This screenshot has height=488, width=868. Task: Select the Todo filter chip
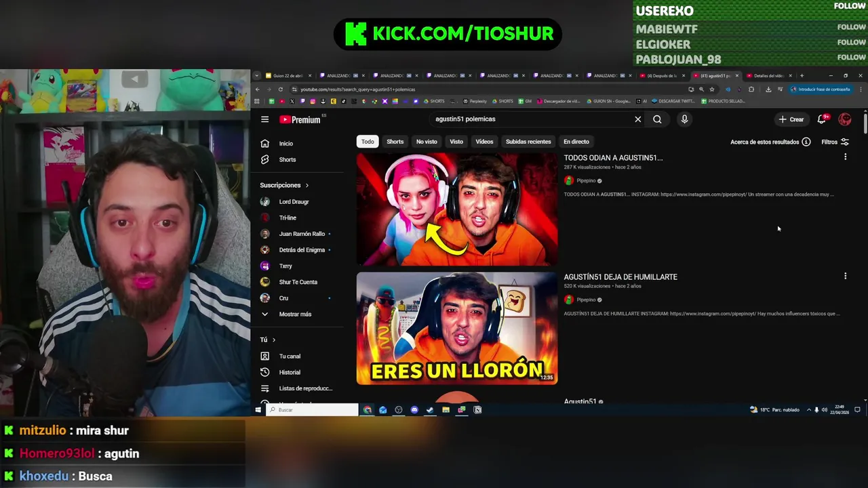(x=368, y=142)
